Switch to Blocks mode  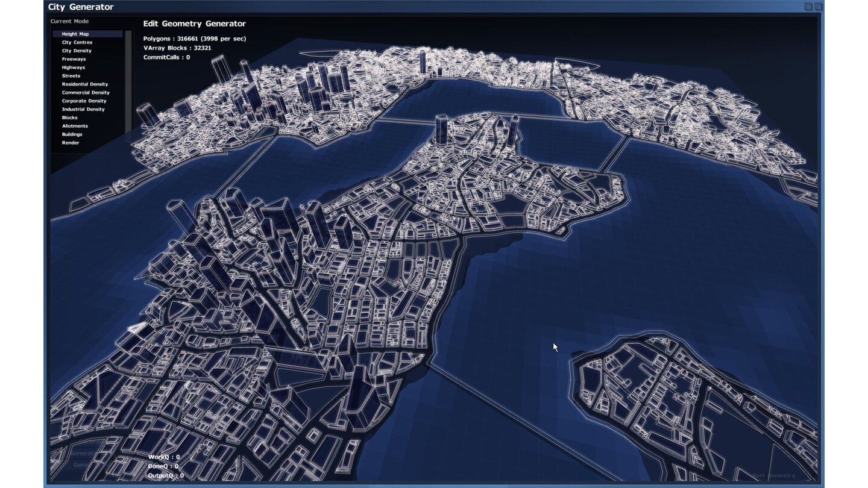click(69, 118)
